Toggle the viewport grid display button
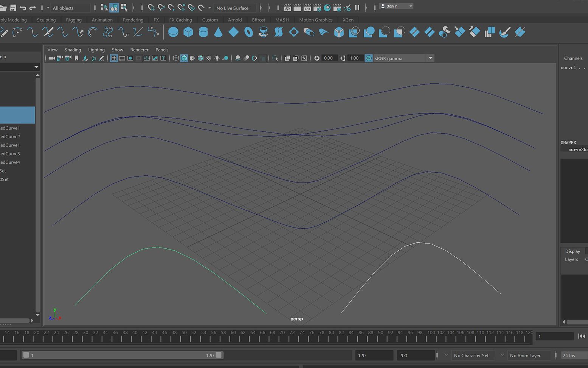The height and width of the screenshot is (368, 588). (113, 58)
